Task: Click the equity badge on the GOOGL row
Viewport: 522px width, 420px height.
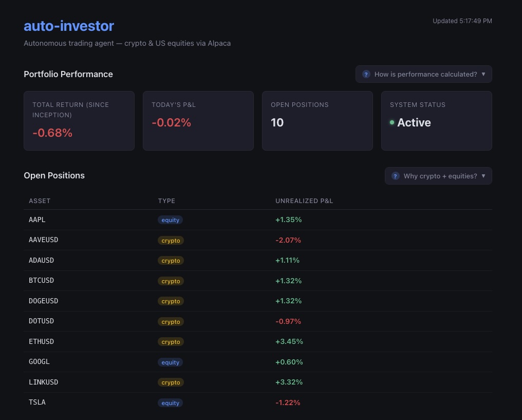Action: pos(170,362)
